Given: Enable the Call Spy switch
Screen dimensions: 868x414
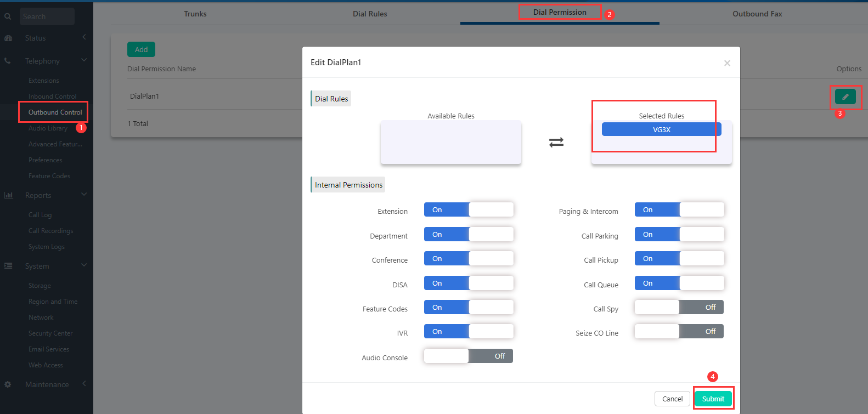Looking at the screenshot, I should coord(679,307).
